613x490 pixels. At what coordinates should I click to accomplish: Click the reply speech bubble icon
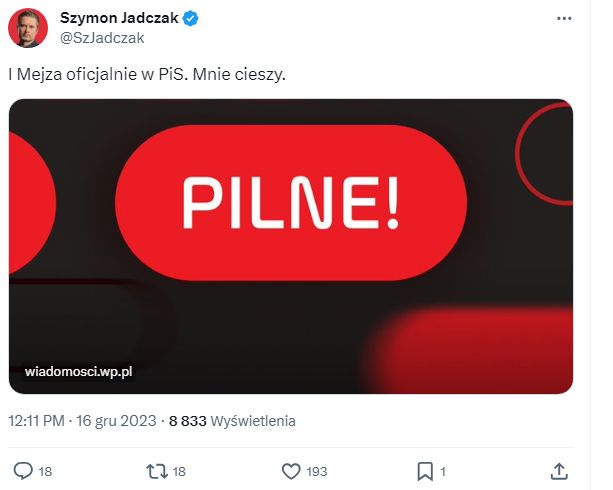[24, 470]
